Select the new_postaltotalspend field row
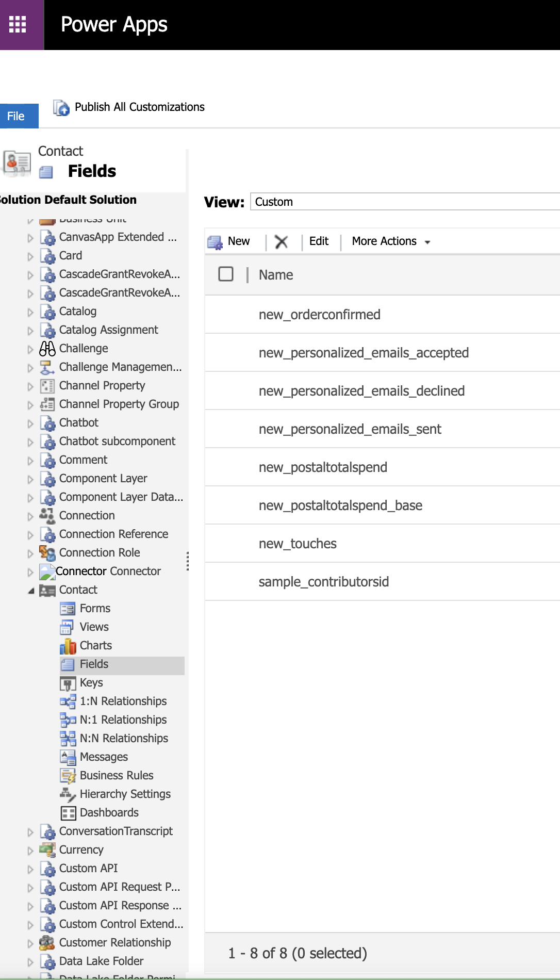The image size is (560, 980). [x=323, y=467]
